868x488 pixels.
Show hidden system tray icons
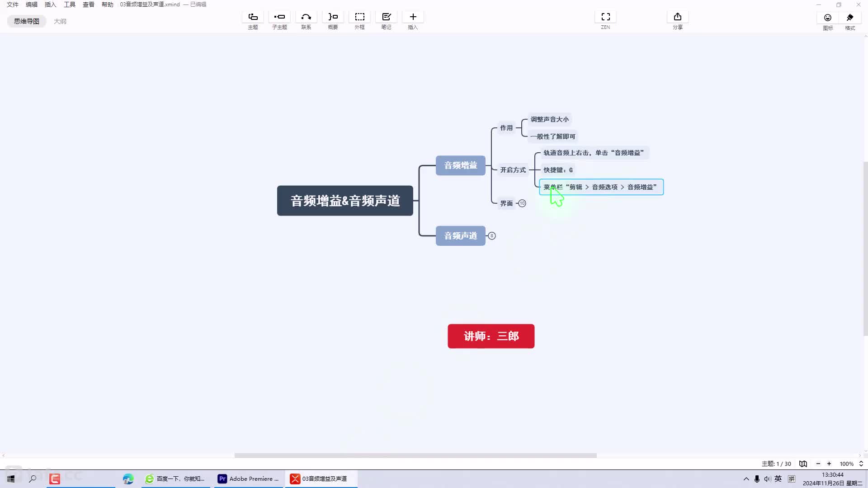(x=746, y=479)
